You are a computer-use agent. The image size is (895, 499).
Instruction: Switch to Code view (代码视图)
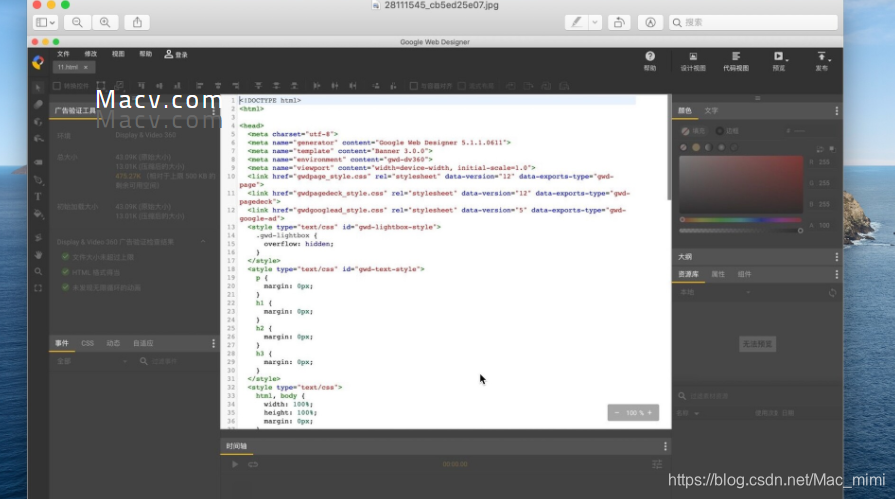(736, 61)
